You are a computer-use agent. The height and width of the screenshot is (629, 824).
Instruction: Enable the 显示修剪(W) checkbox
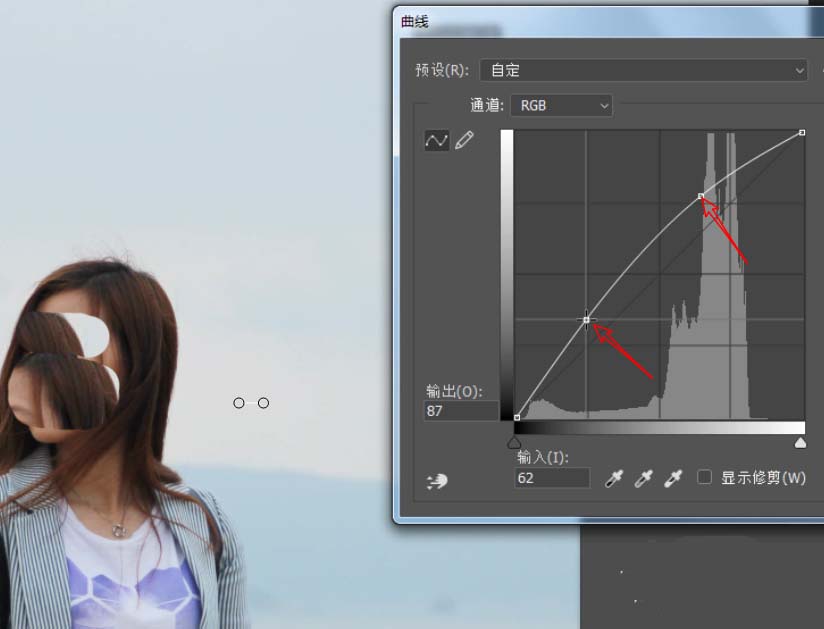pos(704,477)
